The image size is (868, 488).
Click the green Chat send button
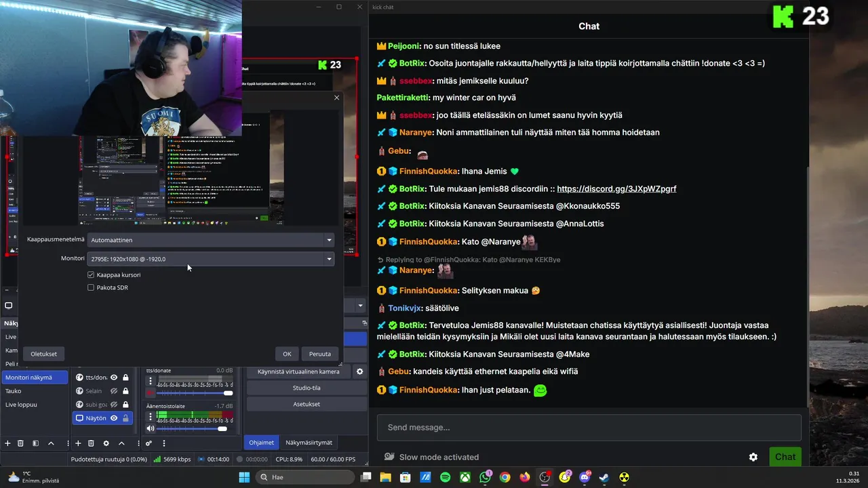point(785,457)
